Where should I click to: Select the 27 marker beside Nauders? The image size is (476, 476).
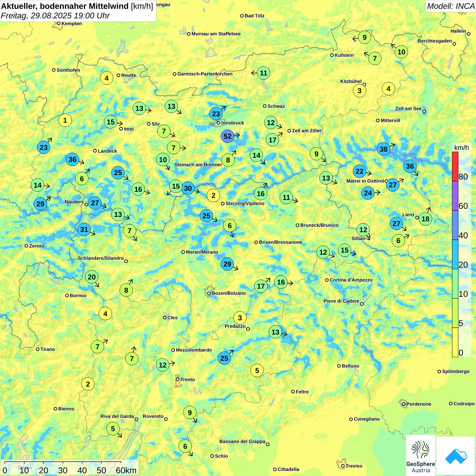click(95, 203)
